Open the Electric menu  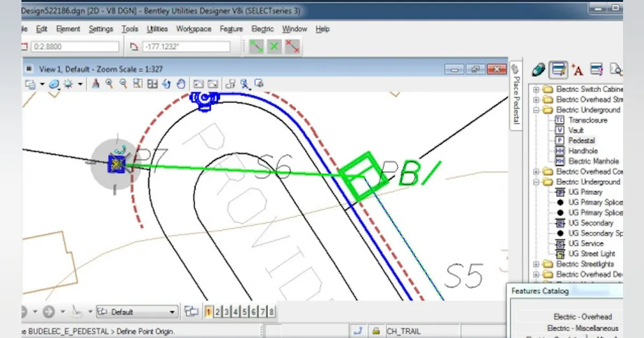click(262, 29)
